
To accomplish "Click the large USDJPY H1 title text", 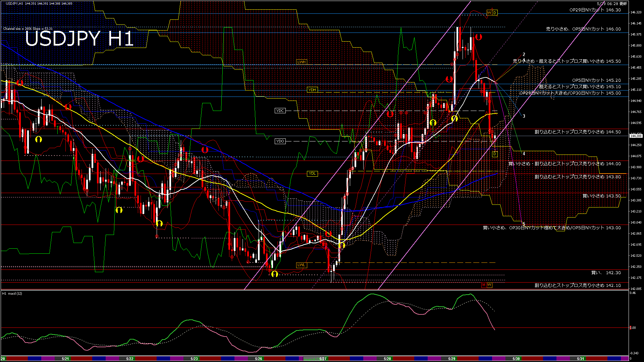I will [79, 39].
